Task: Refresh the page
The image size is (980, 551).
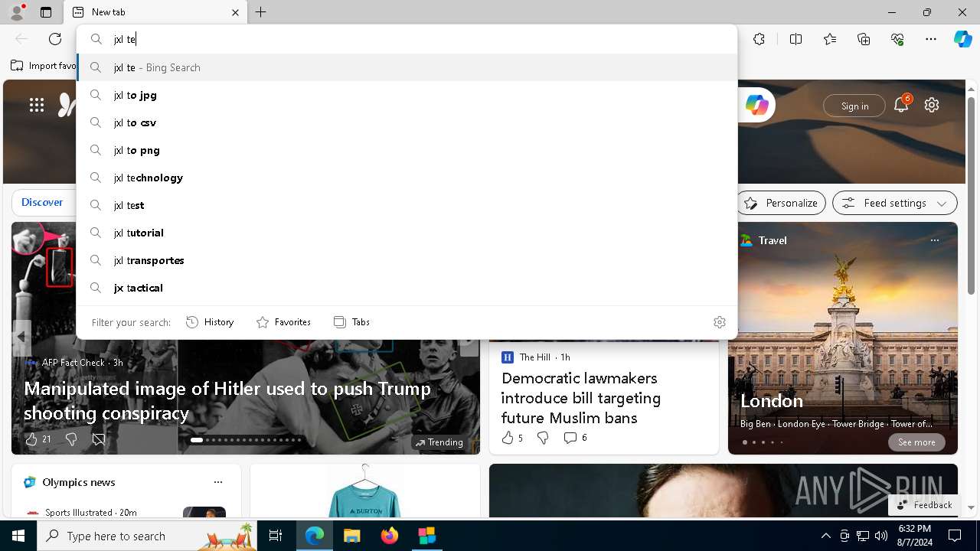Action: [55, 39]
